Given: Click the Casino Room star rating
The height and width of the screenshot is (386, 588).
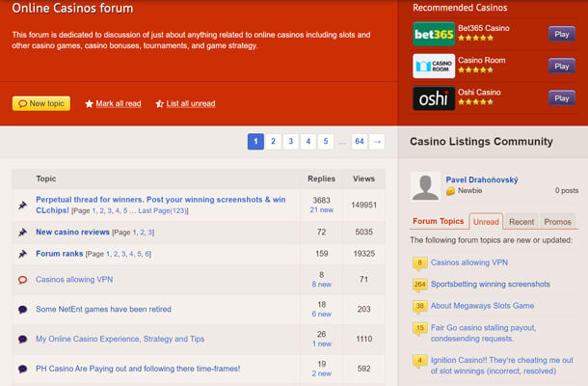Looking at the screenshot, I should (x=475, y=69).
